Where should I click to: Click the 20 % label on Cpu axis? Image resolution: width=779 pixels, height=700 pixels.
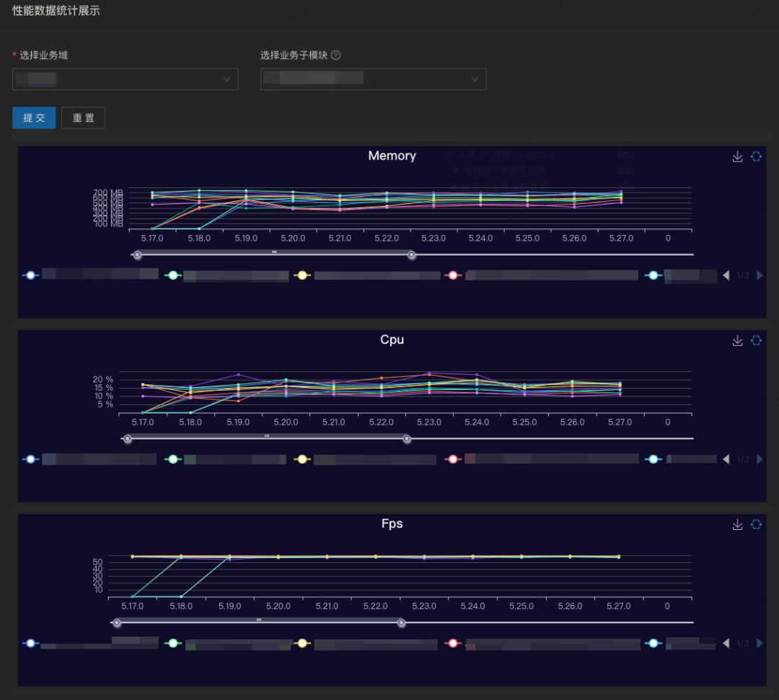tap(103, 380)
